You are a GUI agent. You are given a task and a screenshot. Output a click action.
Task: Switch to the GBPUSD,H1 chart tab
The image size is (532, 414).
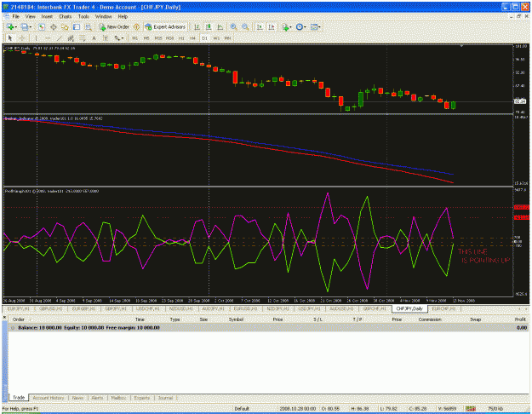(x=51, y=308)
